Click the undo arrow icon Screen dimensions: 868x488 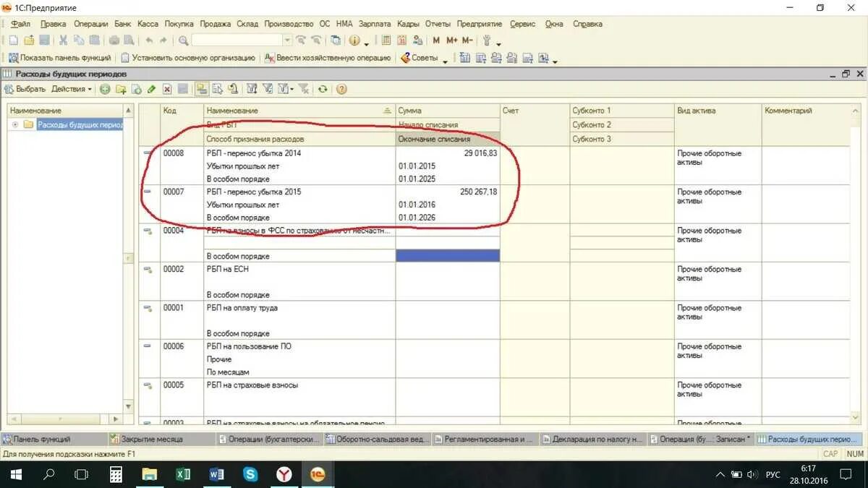pyautogui.click(x=148, y=40)
